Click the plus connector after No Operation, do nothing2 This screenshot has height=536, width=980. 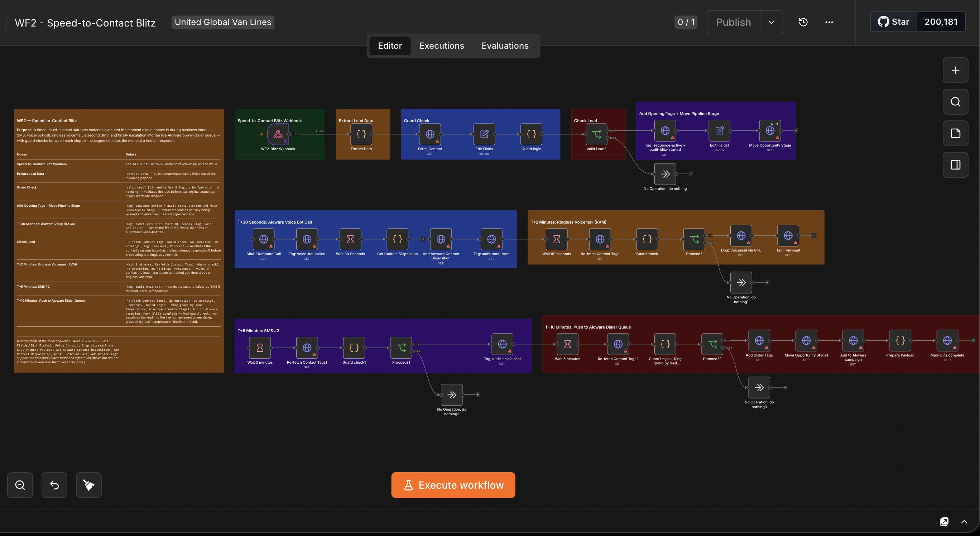(477, 395)
